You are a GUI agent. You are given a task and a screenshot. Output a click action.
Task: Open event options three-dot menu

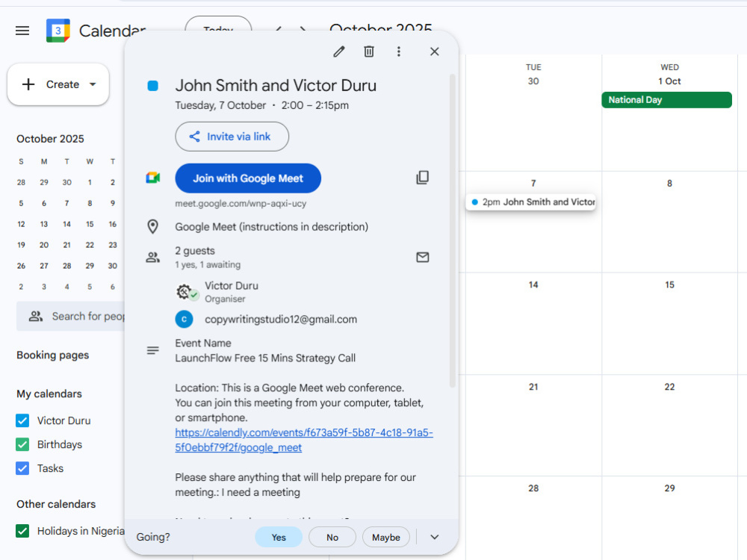(x=399, y=52)
